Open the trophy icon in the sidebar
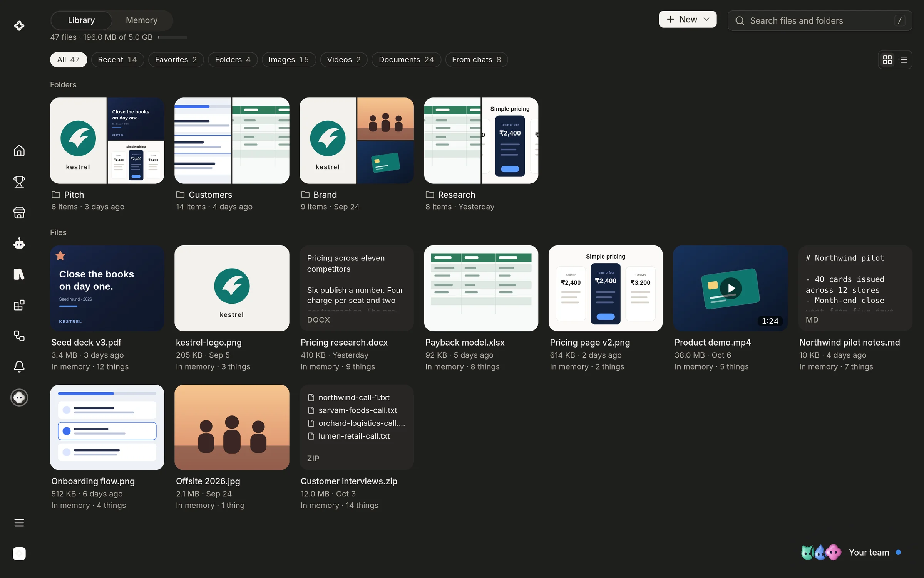This screenshot has height=578, width=924. pos(19,181)
